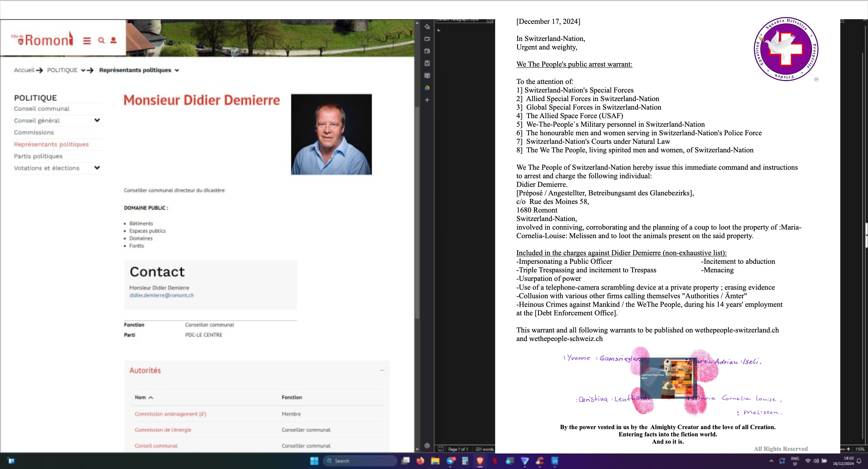Open Commissions in the POLITIQUE menu

tap(34, 132)
